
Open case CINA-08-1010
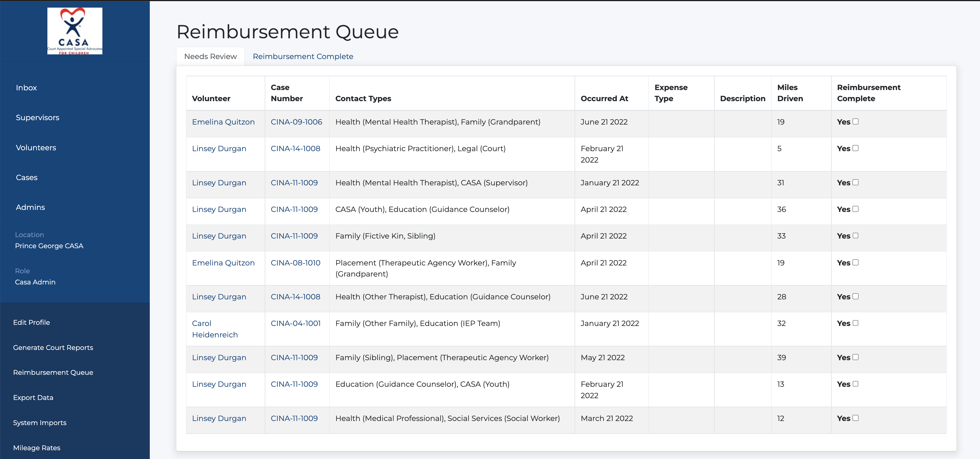tap(295, 263)
